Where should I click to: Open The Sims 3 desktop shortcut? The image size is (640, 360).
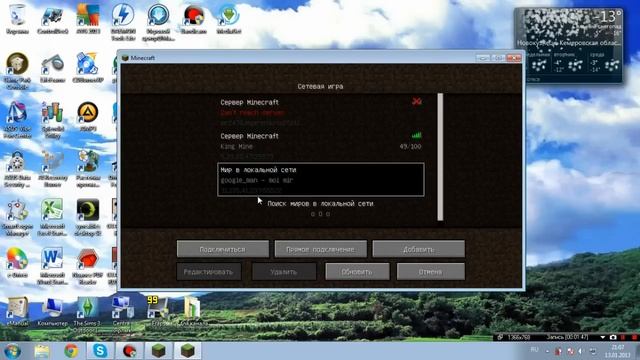tap(87, 313)
